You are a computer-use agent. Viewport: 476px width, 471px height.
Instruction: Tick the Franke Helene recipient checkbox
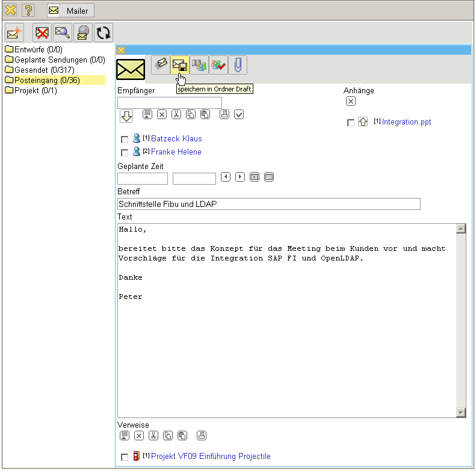pos(125,153)
